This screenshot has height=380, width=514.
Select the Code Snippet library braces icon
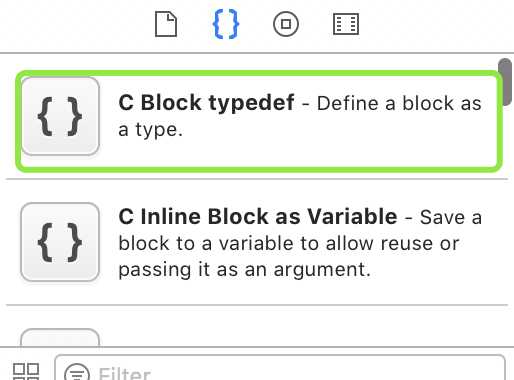point(226,24)
